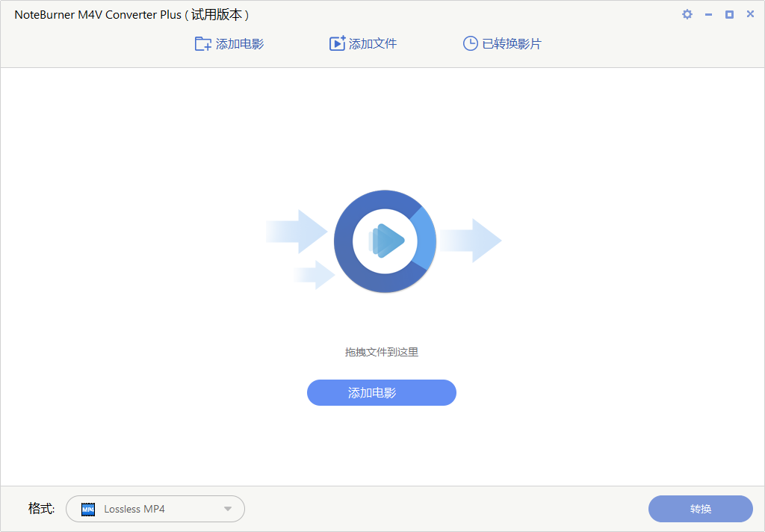Expand the Lossless MP4 format dropdown arrow

[227, 509]
